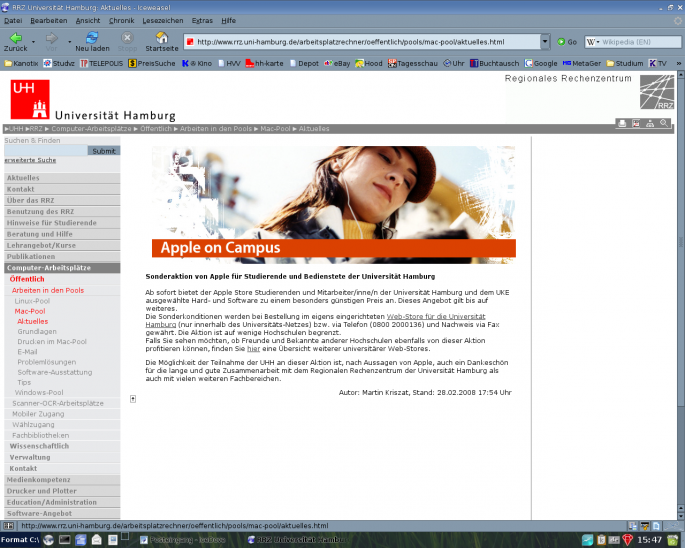685x548 pixels.
Task: Click the green Go button
Action: pos(567,42)
